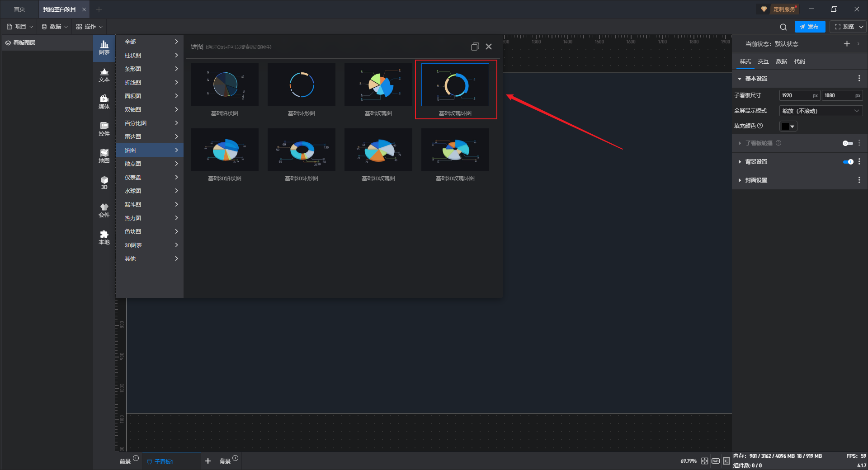Toggle the 背景设置 switch
The width and height of the screenshot is (868, 470).
click(x=848, y=162)
